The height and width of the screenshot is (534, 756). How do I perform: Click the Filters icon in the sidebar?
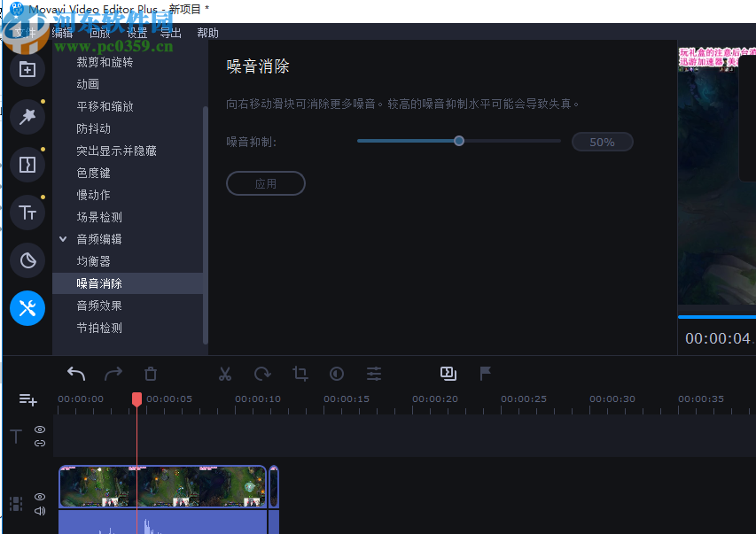pos(27,116)
